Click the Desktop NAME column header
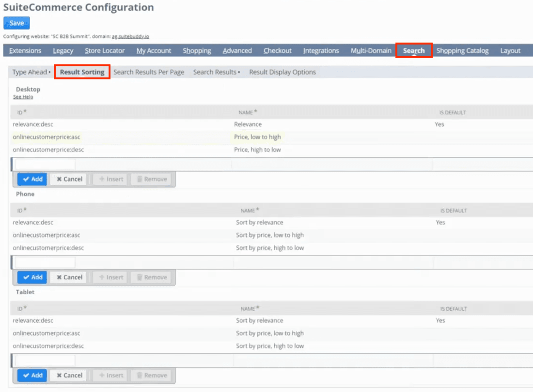This screenshot has width=533, height=392. pyautogui.click(x=248, y=112)
